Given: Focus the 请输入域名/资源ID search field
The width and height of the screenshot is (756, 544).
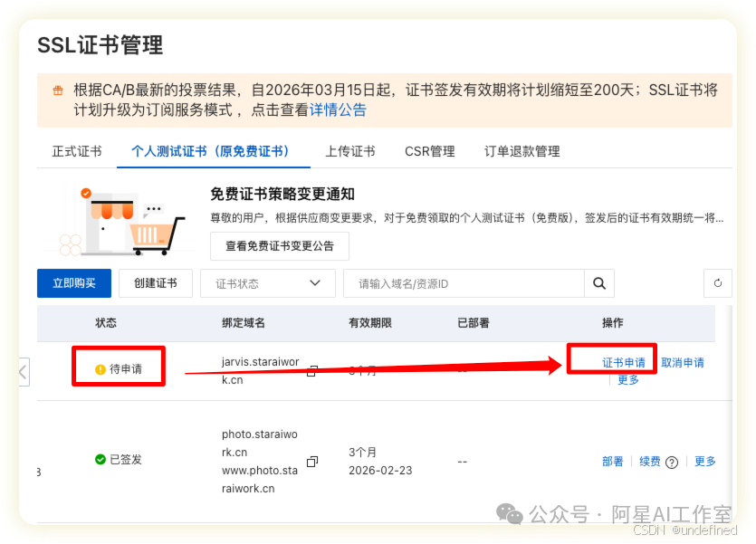Looking at the screenshot, I should coord(464,283).
